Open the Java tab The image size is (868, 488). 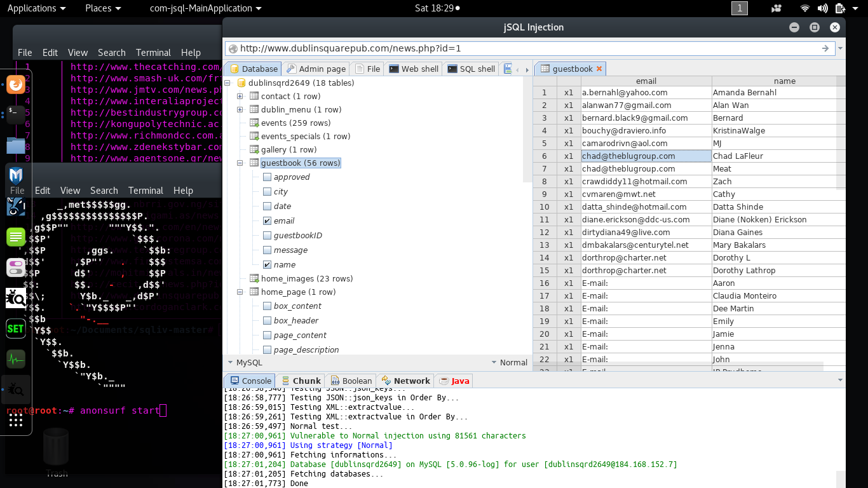[x=454, y=381]
